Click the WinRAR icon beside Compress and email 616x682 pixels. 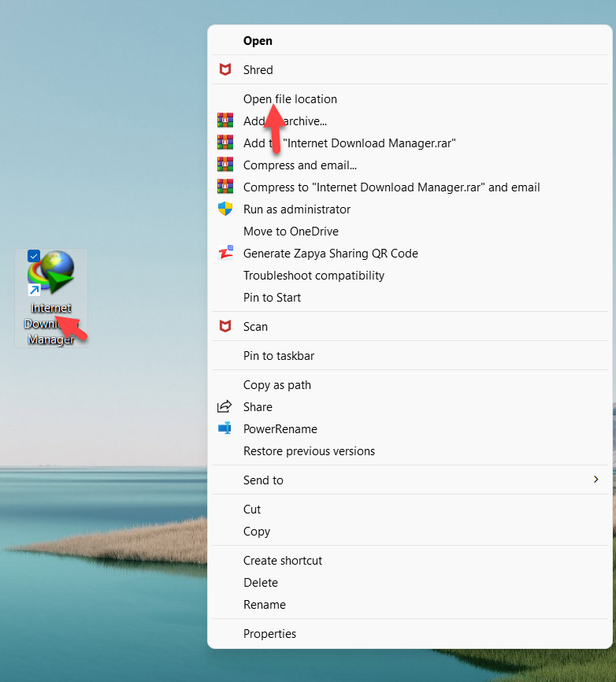[x=225, y=165]
